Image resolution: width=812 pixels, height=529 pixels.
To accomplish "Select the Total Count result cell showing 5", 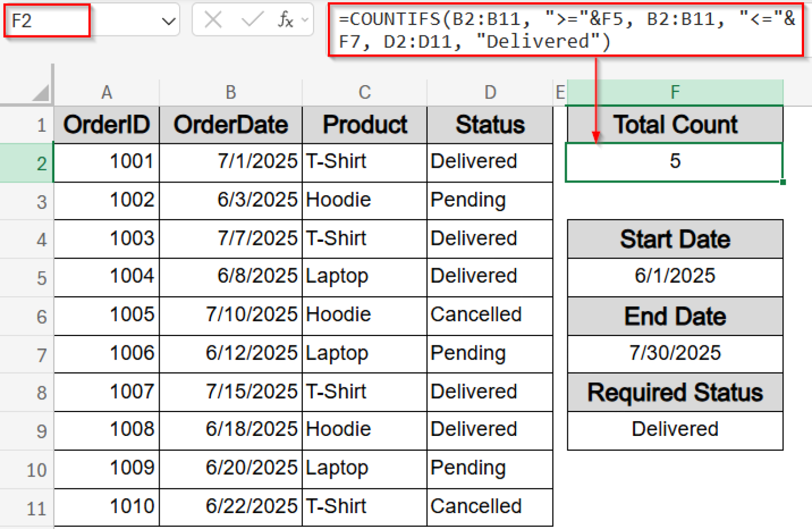I will [x=675, y=161].
